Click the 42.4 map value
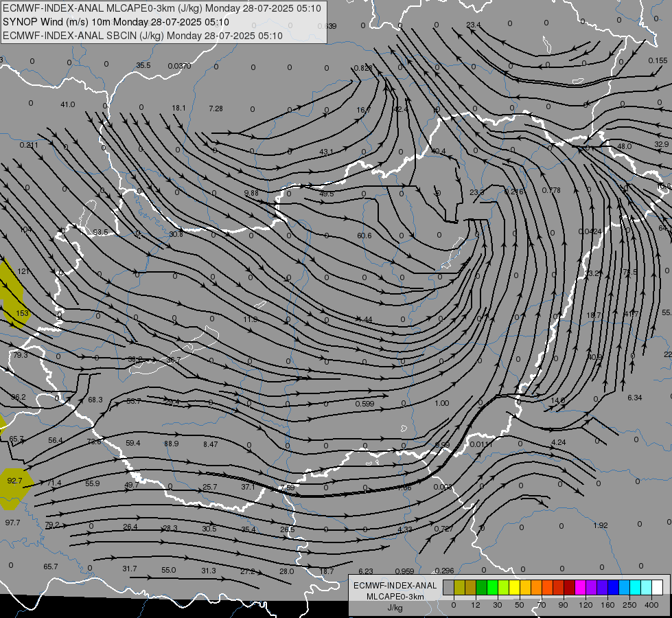 (400, 109)
